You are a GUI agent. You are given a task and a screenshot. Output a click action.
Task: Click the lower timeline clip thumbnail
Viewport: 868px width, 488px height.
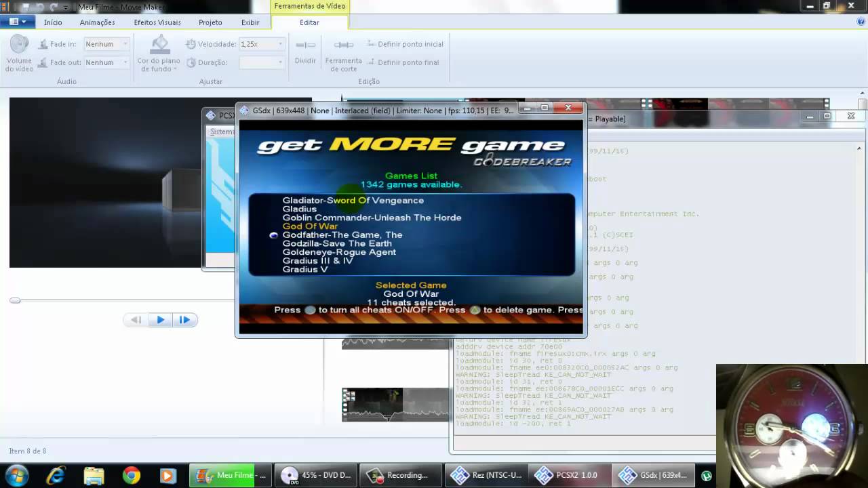click(x=372, y=404)
